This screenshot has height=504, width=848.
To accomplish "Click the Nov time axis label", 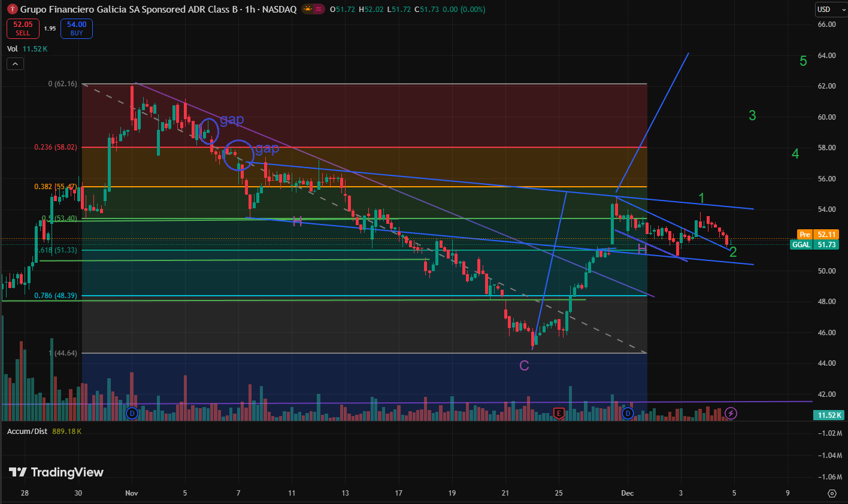I will [x=132, y=493].
